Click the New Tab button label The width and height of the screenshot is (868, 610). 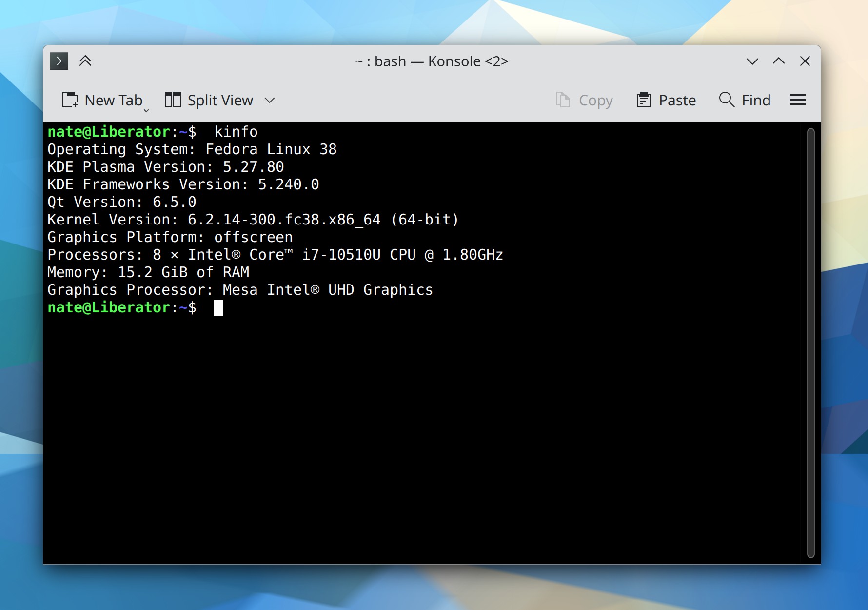[x=113, y=100]
